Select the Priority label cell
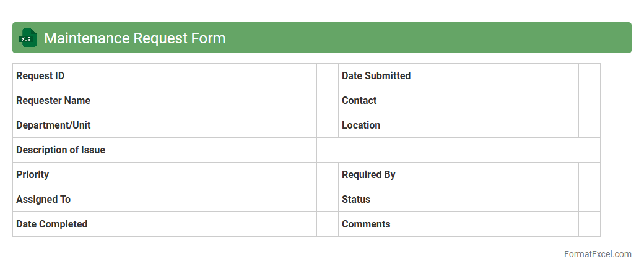The image size is (644, 272). [164, 175]
